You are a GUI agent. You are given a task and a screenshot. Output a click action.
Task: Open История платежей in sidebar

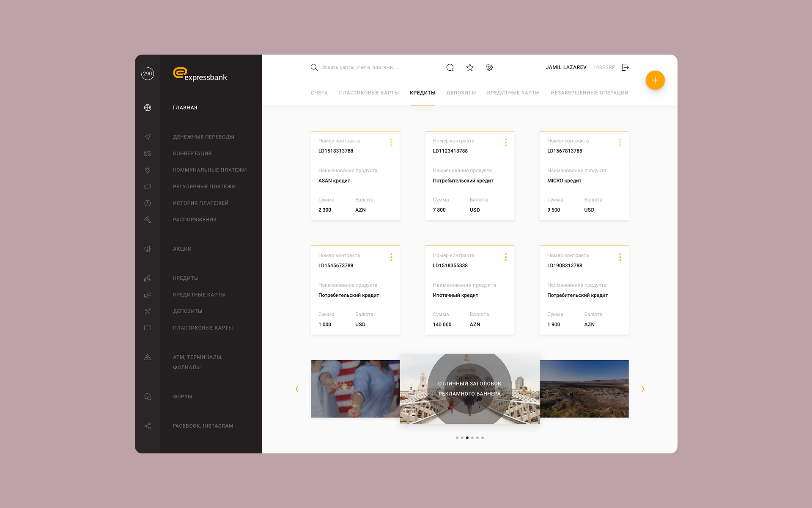(x=201, y=203)
